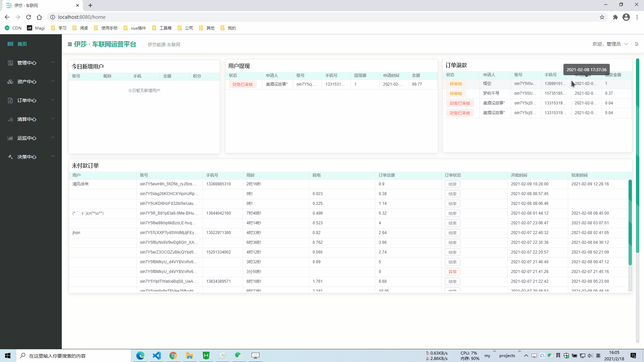Expand the 资产中心 menu chevron
The width and height of the screenshot is (644, 362).
pos(53,81)
